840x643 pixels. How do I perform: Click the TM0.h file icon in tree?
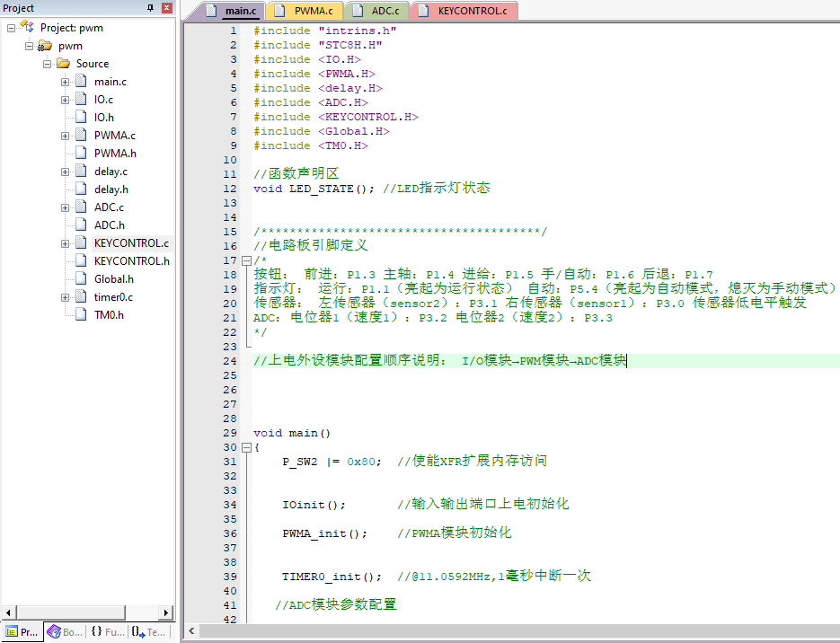(81, 315)
